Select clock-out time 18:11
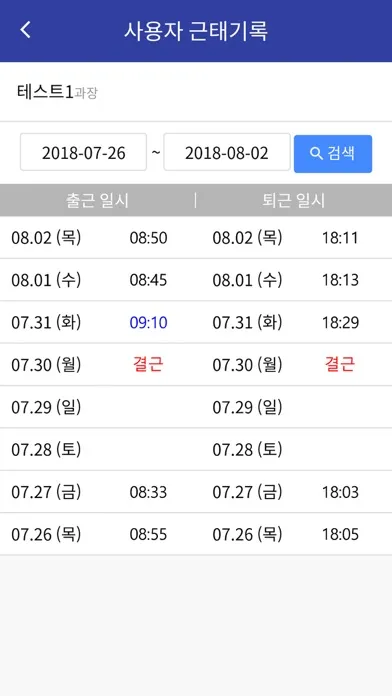This screenshot has width=392, height=696. [340, 238]
